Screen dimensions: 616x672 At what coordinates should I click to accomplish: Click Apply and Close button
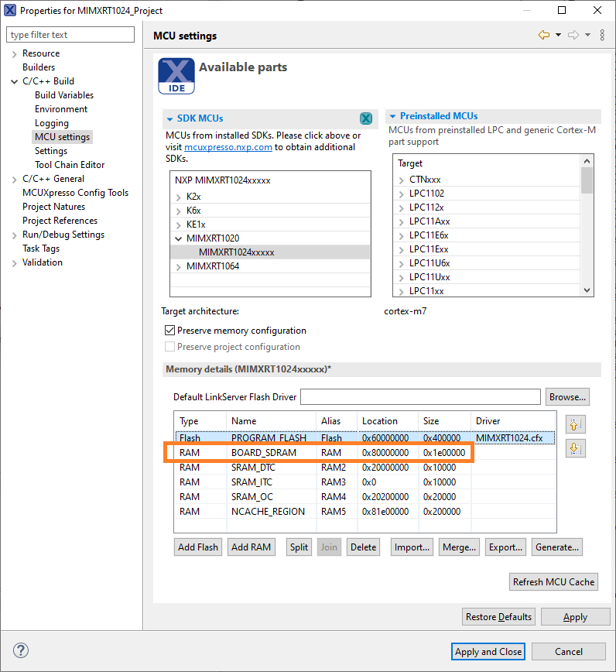pyautogui.click(x=488, y=651)
